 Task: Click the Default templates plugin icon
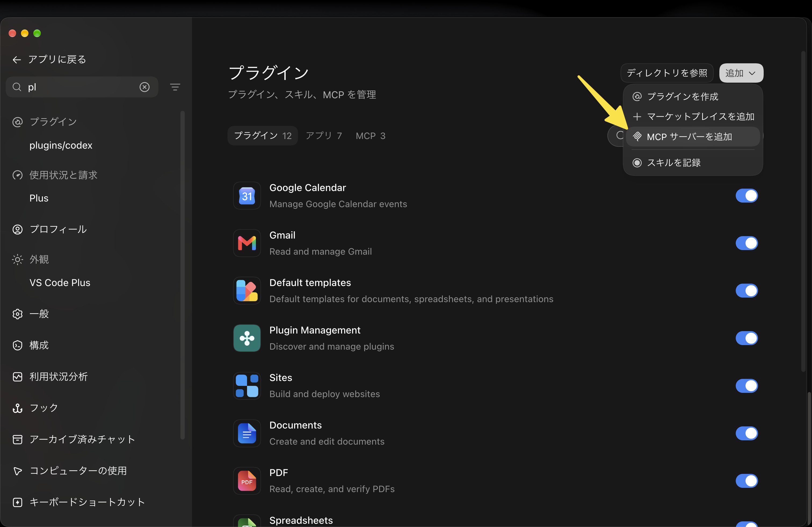(x=247, y=290)
